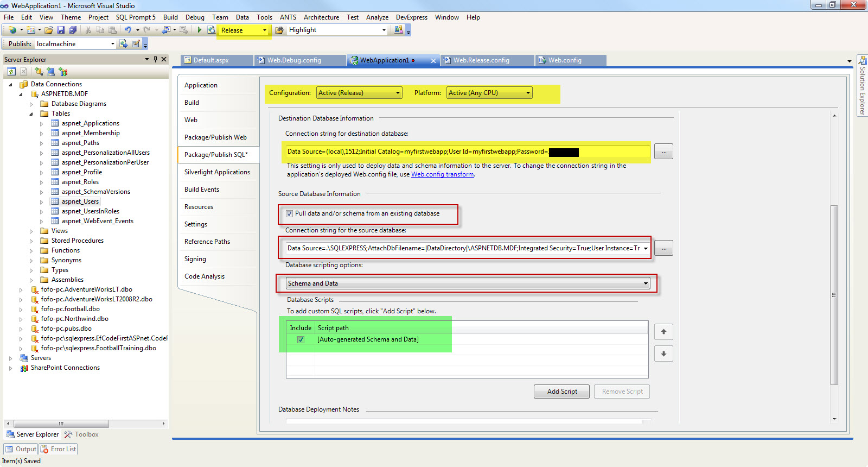Collapse the Data Connections tree node

(10, 85)
